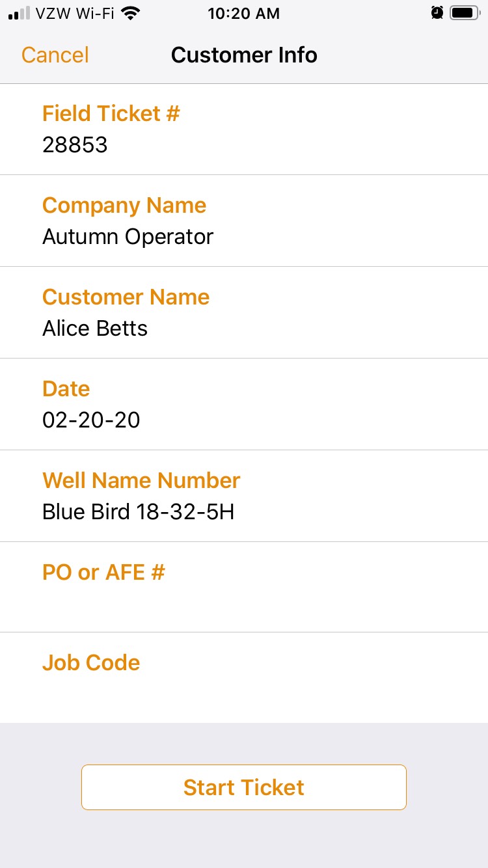
Task: Tap the battery icon in status bar
Action: (x=464, y=13)
